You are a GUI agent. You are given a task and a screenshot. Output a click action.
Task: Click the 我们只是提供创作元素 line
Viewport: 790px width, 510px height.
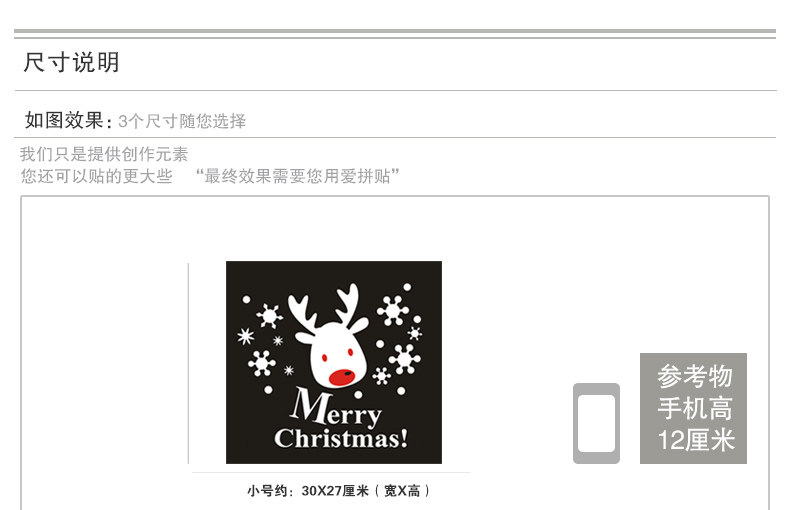point(104,154)
